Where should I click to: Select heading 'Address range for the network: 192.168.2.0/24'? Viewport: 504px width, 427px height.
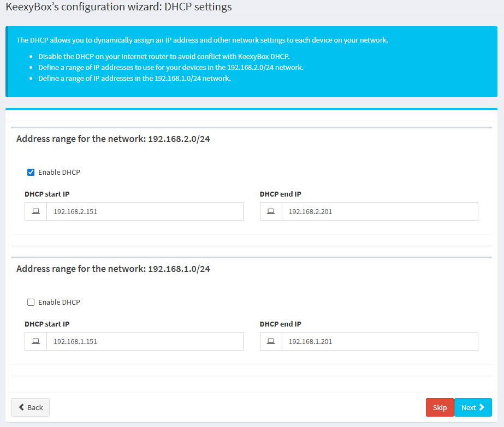pos(113,139)
